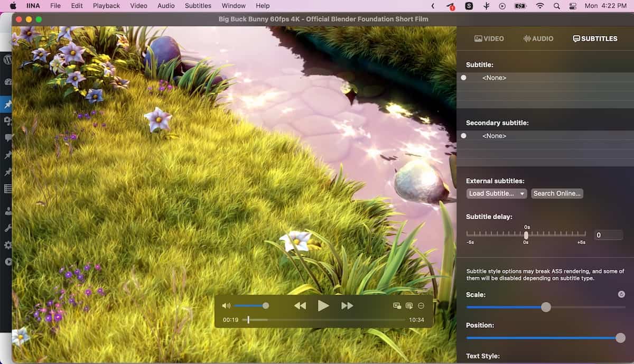
Task: Reset subtitle scale with the small round icon
Action: point(621,294)
